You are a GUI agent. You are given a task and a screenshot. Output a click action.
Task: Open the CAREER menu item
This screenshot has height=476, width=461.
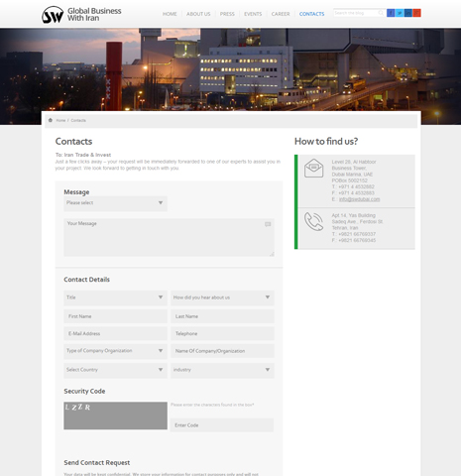click(281, 14)
